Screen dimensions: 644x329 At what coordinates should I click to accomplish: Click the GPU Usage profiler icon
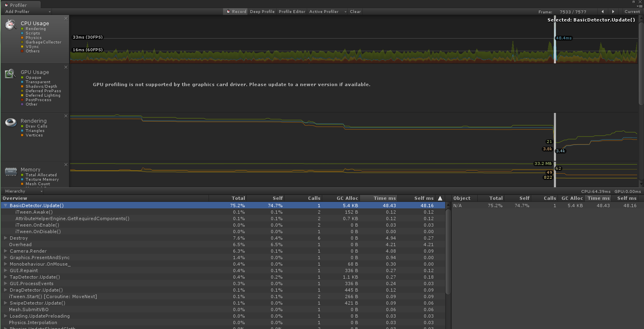pyautogui.click(x=10, y=74)
